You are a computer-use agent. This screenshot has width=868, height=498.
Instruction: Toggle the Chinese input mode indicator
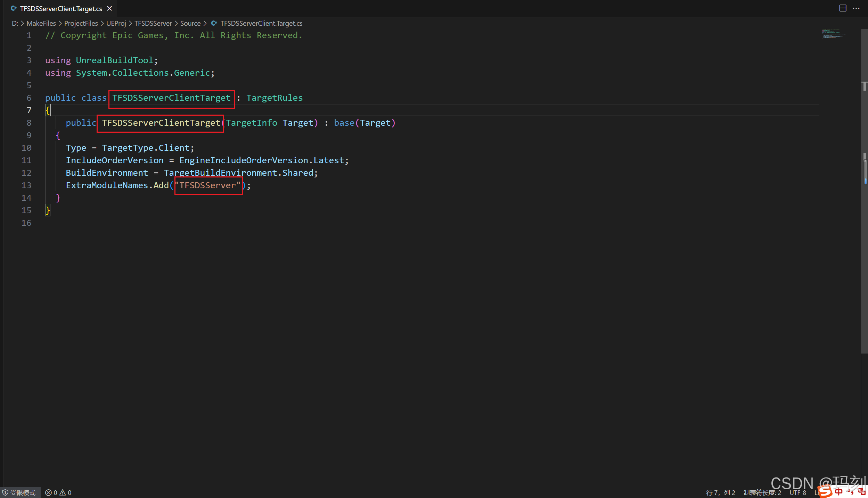tap(839, 492)
